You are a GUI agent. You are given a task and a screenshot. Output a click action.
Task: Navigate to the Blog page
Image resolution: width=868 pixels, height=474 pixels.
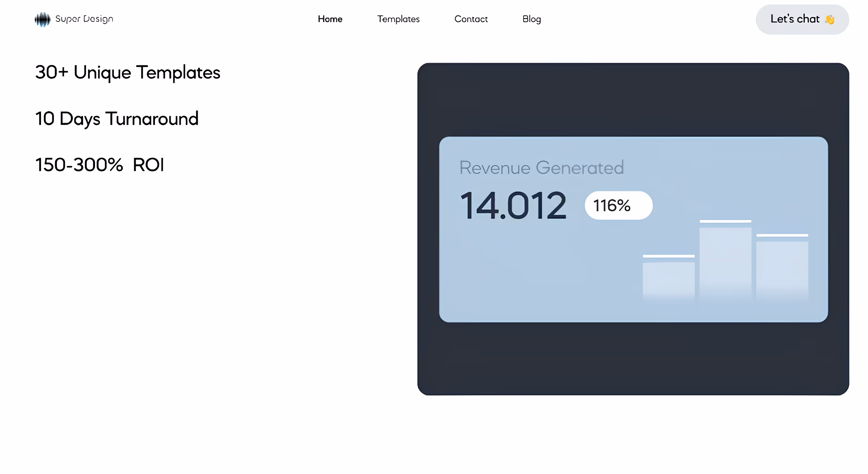coord(531,19)
